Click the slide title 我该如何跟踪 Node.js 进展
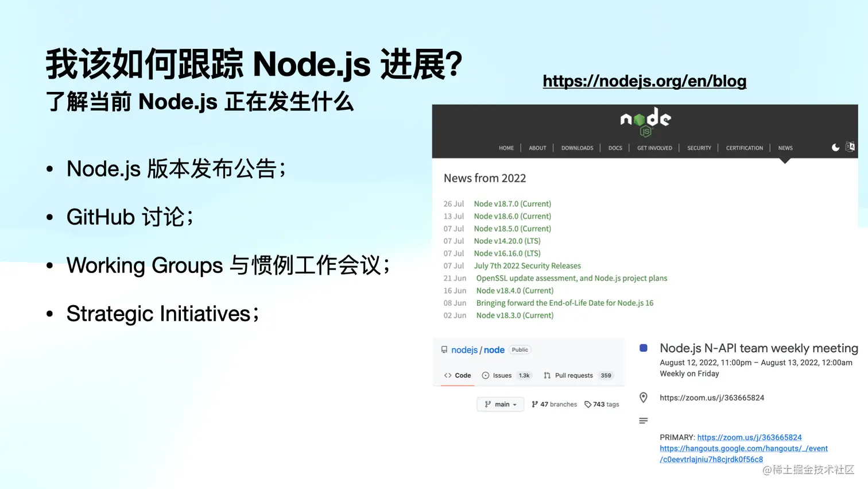Screen dimensions: 868x489 click(x=254, y=64)
